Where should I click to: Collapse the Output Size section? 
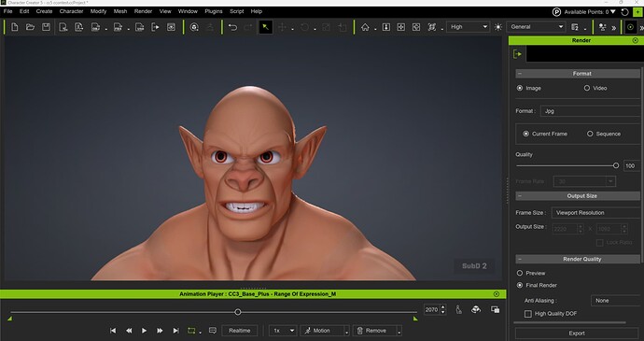520,196
